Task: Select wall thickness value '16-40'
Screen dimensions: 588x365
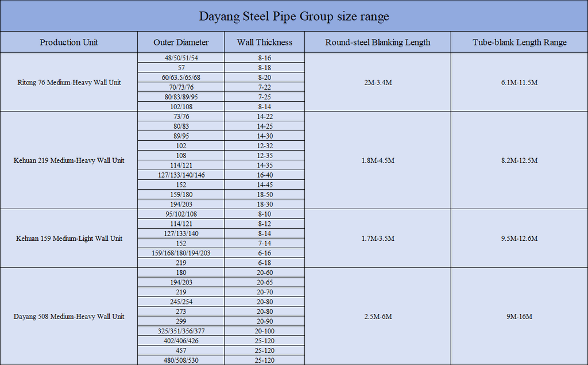Action: coord(265,175)
